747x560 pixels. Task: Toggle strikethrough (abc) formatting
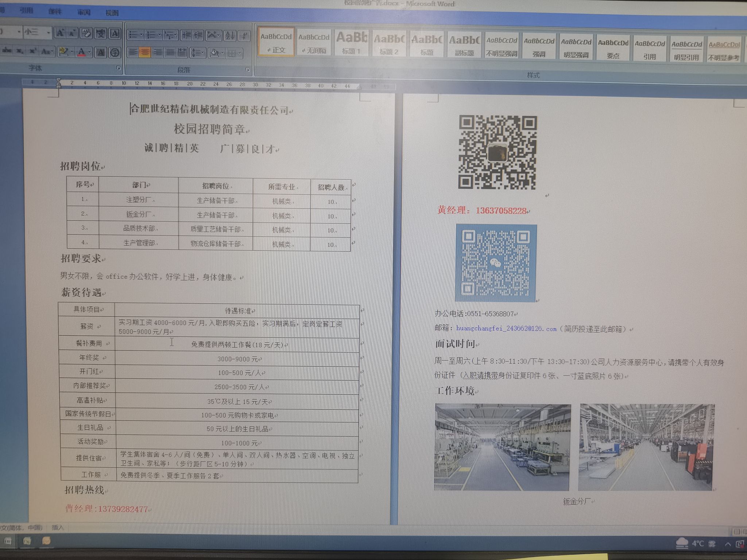pos(6,51)
